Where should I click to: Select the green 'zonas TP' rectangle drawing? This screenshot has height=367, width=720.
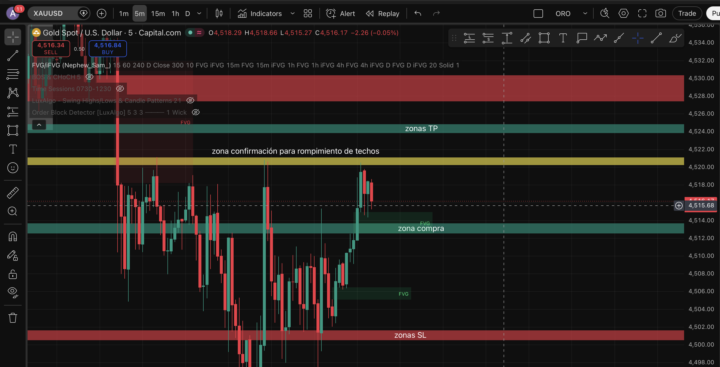(x=356, y=129)
